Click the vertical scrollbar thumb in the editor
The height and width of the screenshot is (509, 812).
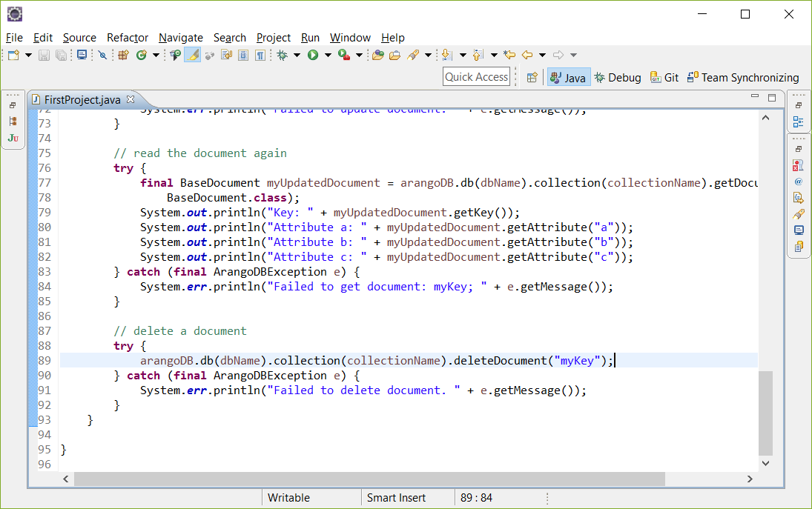tap(765, 413)
